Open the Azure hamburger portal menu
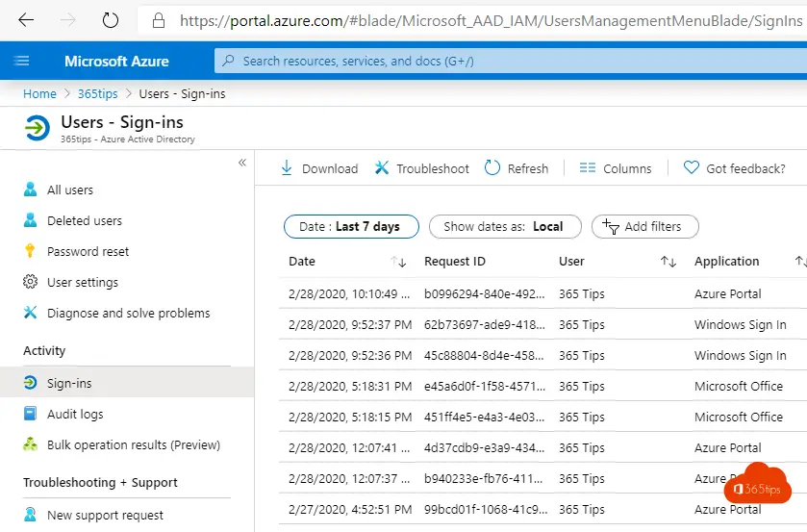Screen dimensions: 807x532 coord(21,61)
